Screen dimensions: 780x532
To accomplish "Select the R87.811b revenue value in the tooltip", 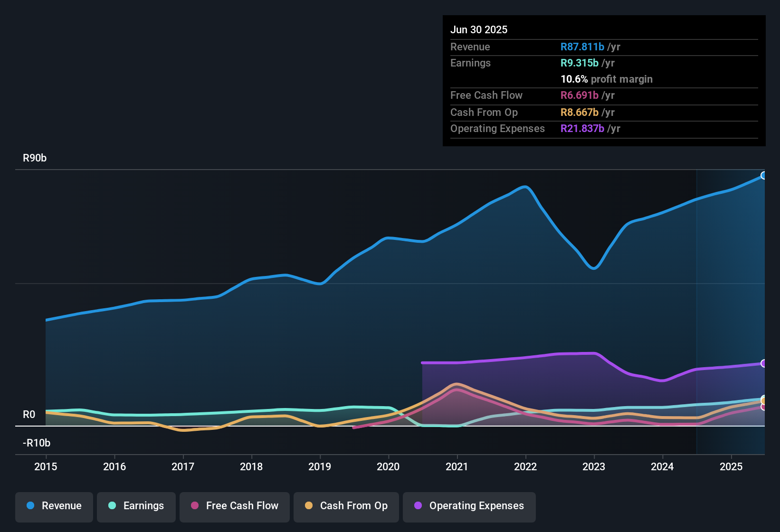I will click(x=582, y=47).
